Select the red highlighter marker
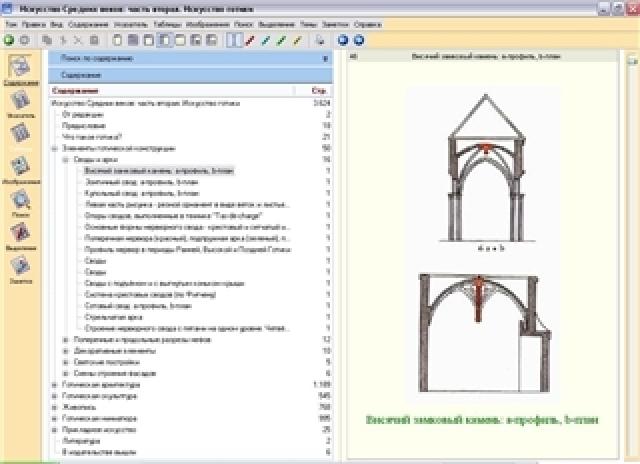 point(251,40)
